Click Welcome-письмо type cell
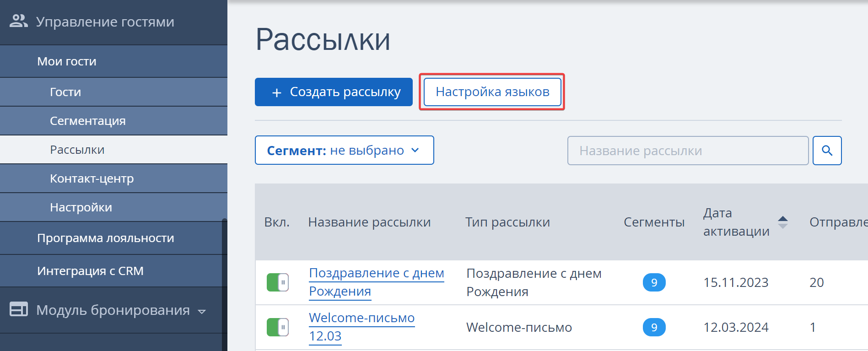Screen dimensions: 868x351 tap(519, 327)
